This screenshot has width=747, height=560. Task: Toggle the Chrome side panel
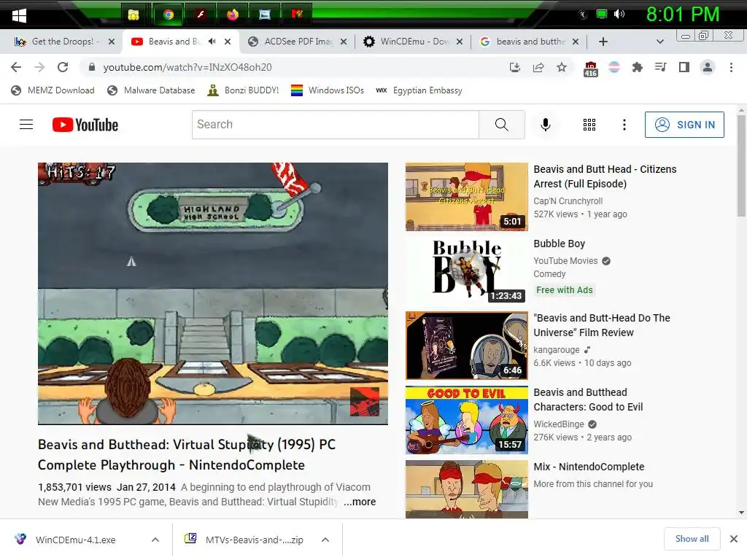coord(684,67)
